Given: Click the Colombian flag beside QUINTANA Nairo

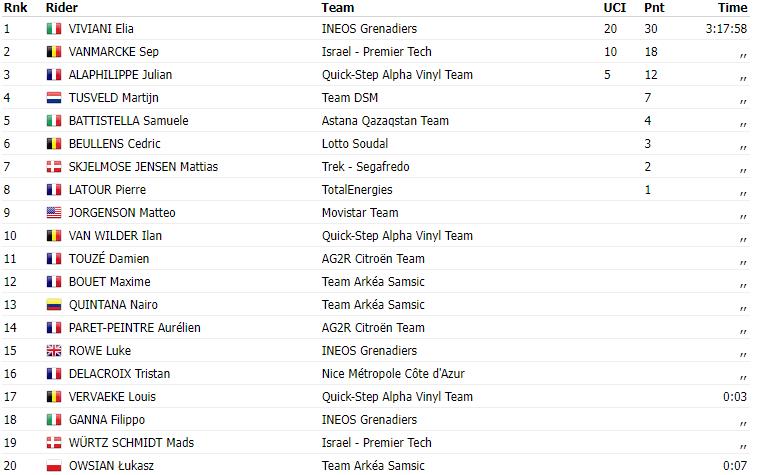Looking at the screenshot, I should (x=54, y=305).
